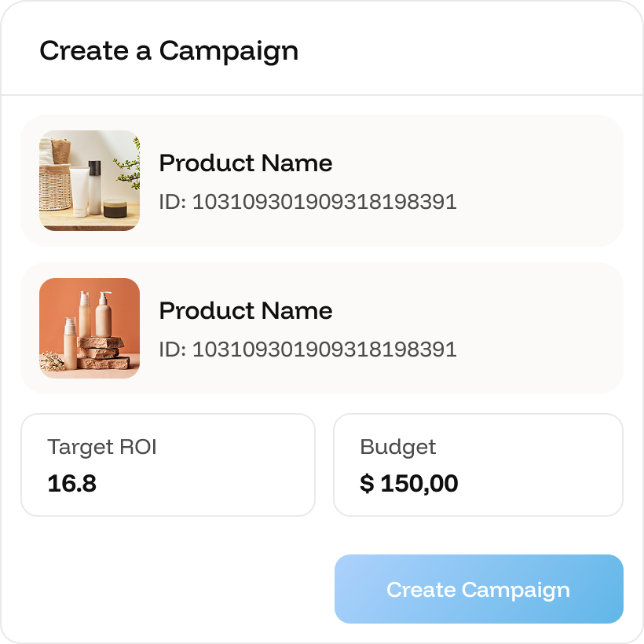This screenshot has width=644, height=644.
Task: Click the dollar sign in Budget field
Action: coord(367,484)
